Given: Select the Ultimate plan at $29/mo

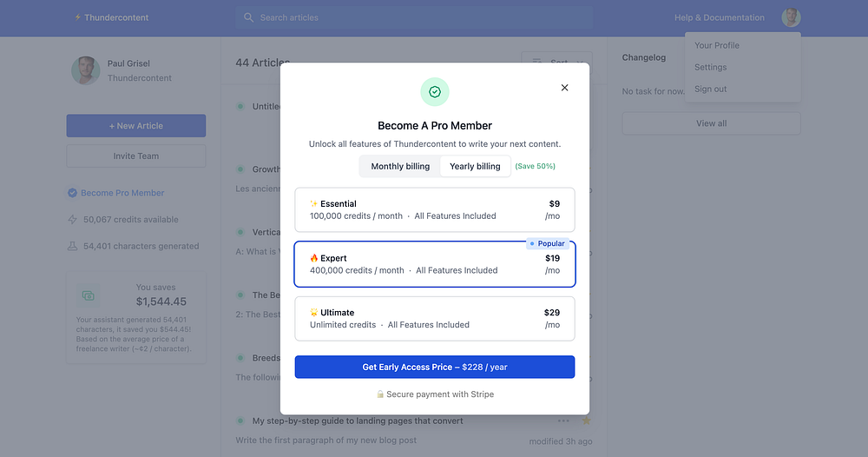Looking at the screenshot, I should [435, 319].
